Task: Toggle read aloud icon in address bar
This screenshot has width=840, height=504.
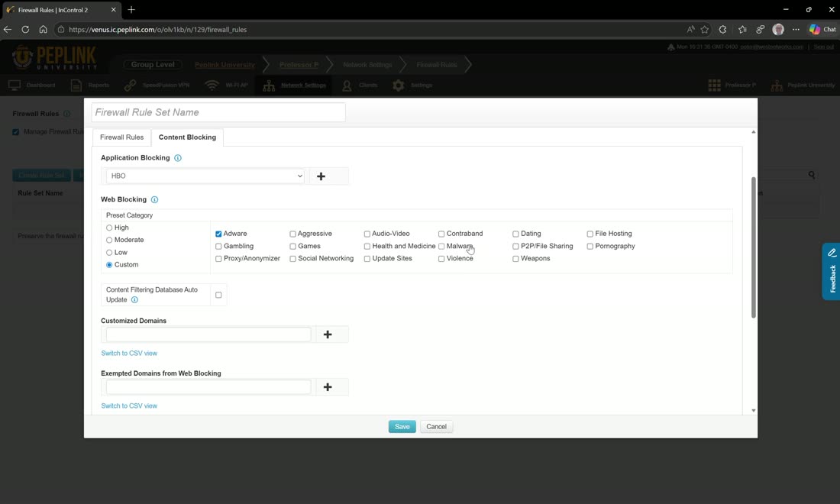Action: (690, 30)
